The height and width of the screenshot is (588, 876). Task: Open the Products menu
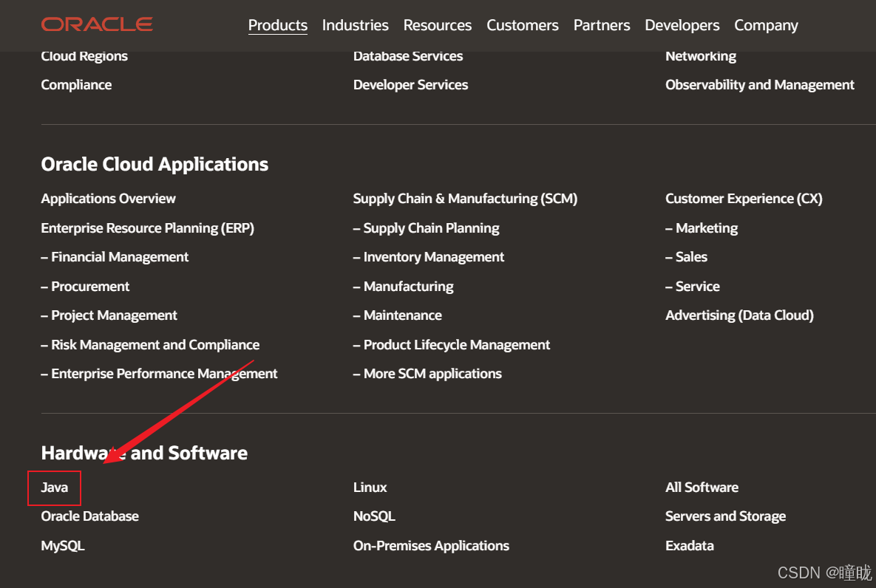coord(278,25)
